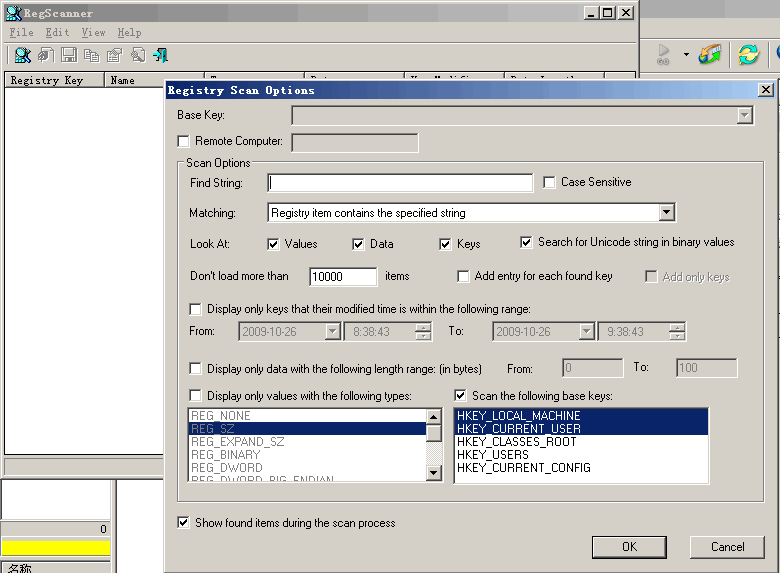This screenshot has width=780, height=573.
Task: Select REG_BINARY in the value types list
Action: (x=307, y=455)
